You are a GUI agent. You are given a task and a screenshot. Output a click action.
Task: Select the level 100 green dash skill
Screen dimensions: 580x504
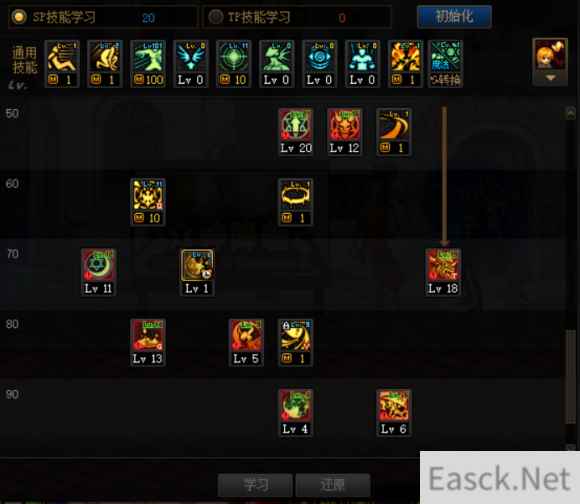coord(148,64)
